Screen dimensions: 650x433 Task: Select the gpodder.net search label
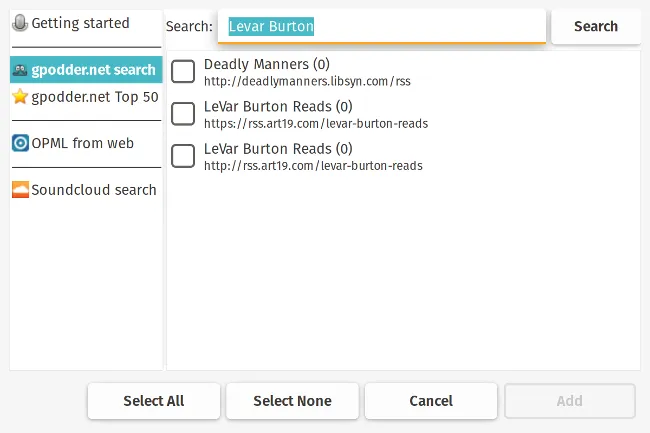click(x=93, y=70)
